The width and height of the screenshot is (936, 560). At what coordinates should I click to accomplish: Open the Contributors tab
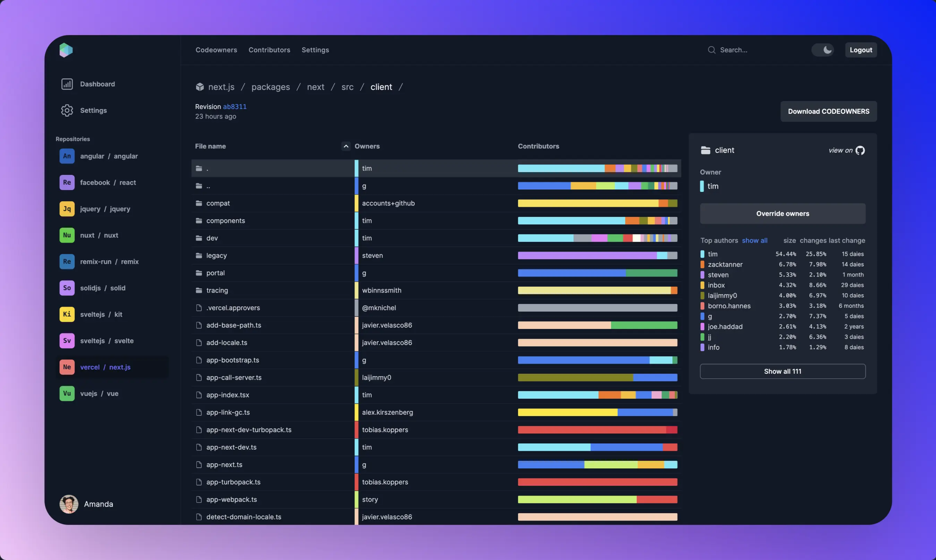tap(269, 50)
